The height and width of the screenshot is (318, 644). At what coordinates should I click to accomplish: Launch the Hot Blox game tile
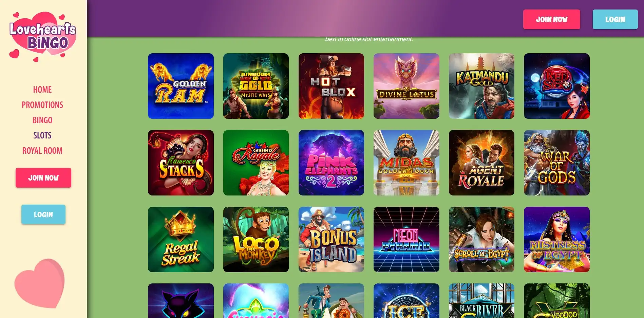pos(331,86)
